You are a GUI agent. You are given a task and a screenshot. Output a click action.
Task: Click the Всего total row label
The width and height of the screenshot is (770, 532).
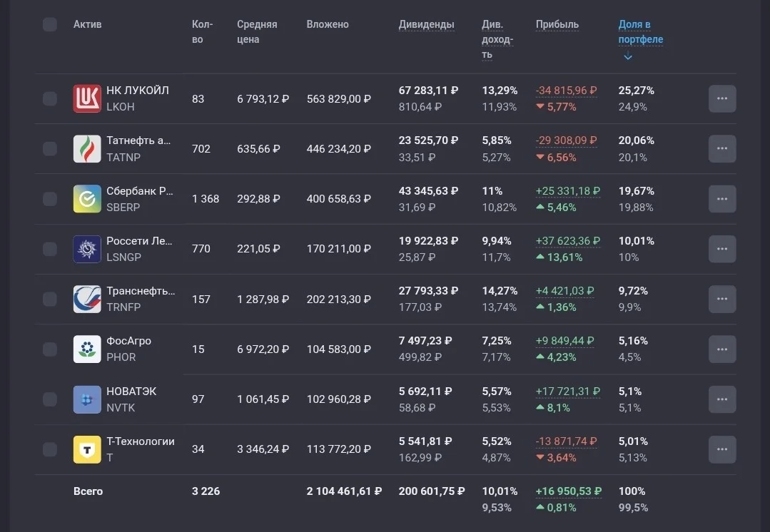tap(88, 491)
